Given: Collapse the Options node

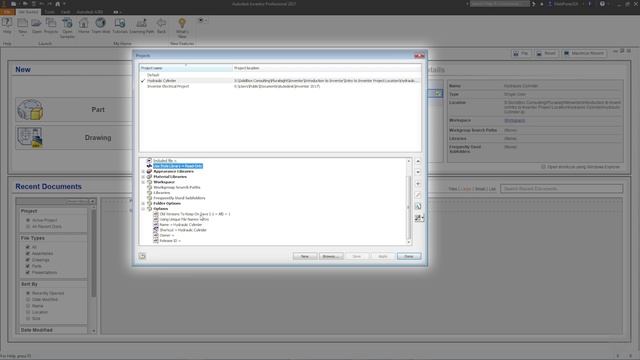Looking at the screenshot, I should click(x=143, y=209).
